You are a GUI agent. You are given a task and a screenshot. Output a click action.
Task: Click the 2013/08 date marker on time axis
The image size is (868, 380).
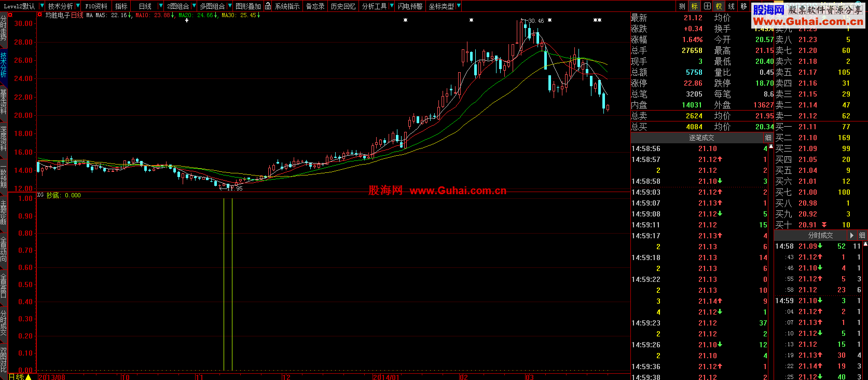(52, 377)
